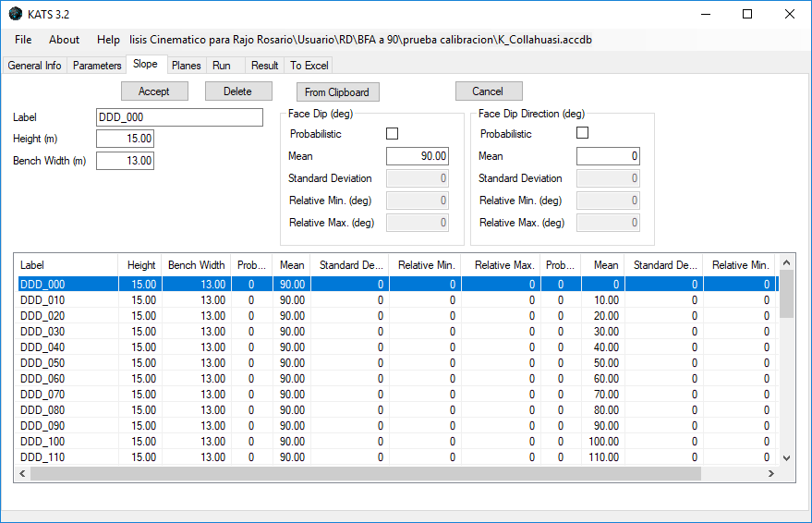The height and width of the screenshot is (523, 812).
Task: Switch to the Planes tab
Action: [x=187, y=66]
